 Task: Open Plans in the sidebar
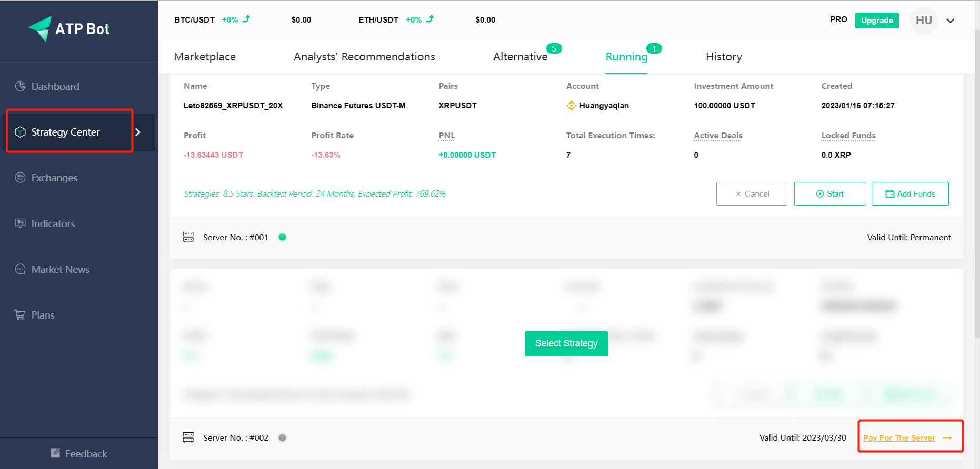click(43, 315)
